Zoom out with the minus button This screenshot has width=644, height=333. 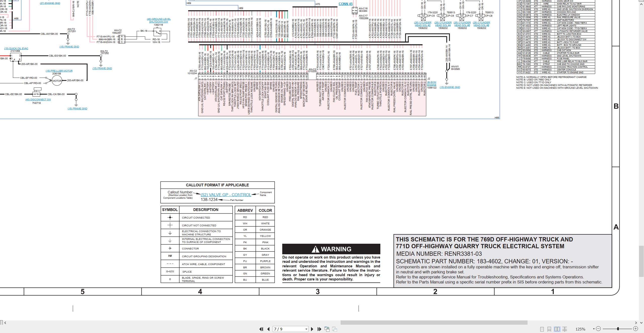[x=598, y=329]
